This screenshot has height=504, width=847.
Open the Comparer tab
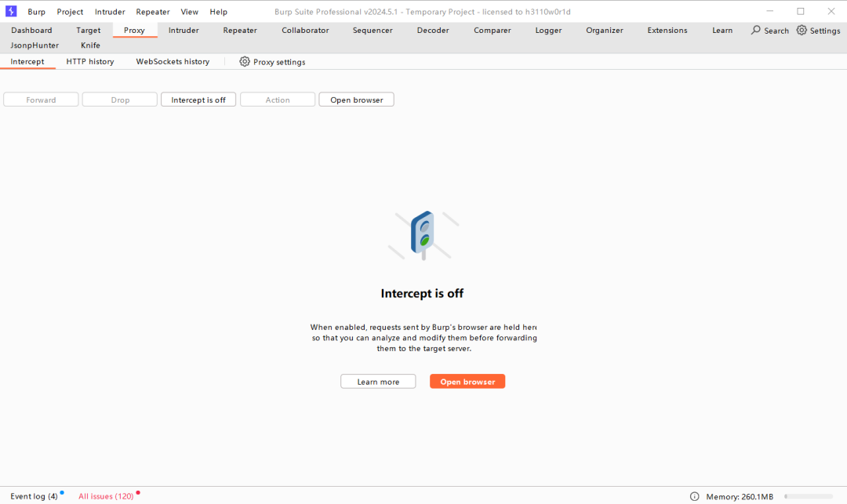(x=492, y=31)
